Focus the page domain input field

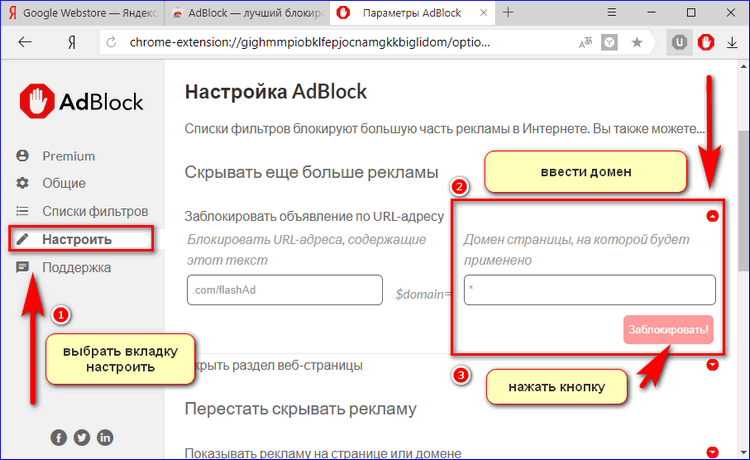590,290
